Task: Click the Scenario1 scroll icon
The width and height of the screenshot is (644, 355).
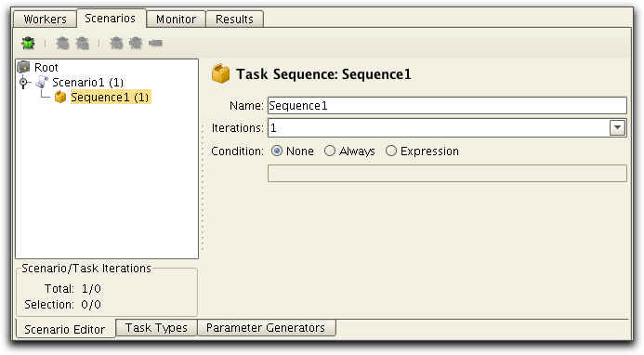Action: point(42,82)
